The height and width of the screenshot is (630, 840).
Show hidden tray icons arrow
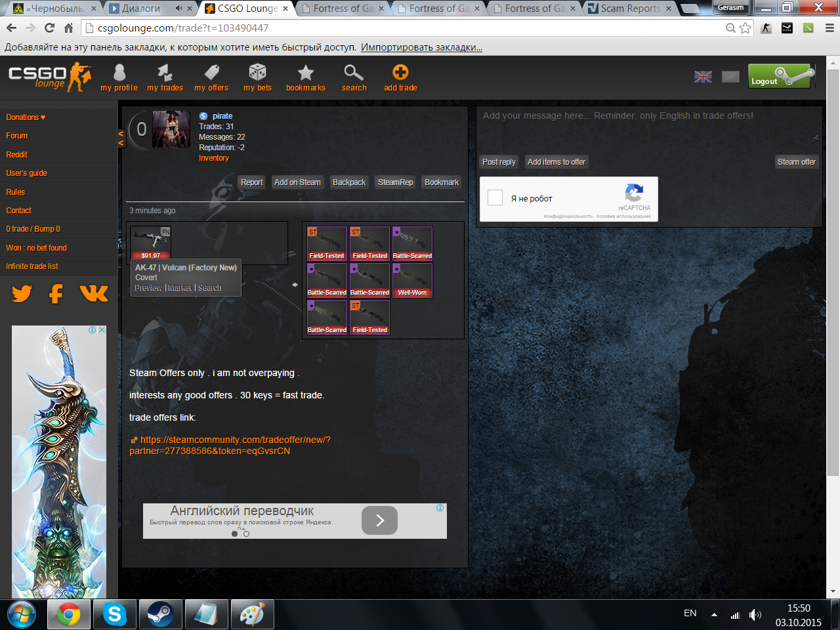714,615
